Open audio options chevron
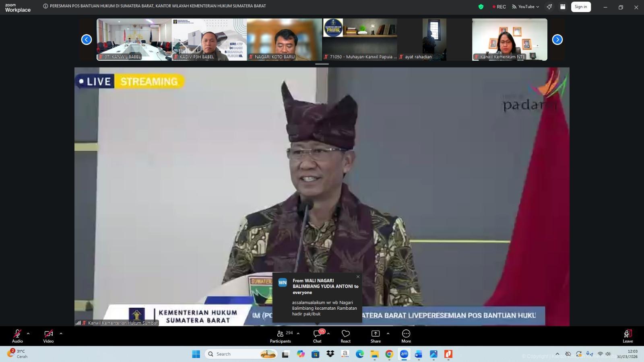 tap(27, 333)
